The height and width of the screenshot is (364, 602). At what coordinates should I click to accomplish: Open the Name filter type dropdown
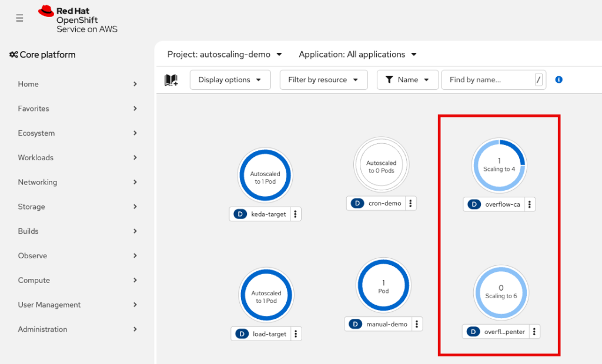point(408,80)
